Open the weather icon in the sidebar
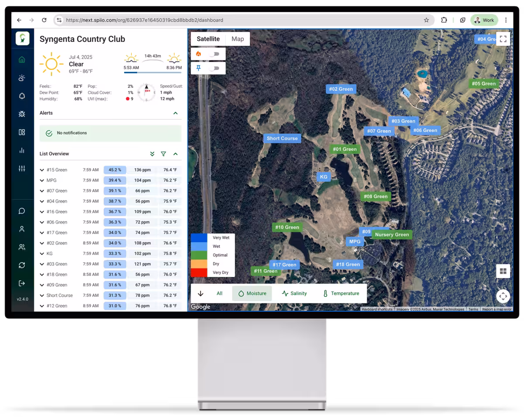 22,78
